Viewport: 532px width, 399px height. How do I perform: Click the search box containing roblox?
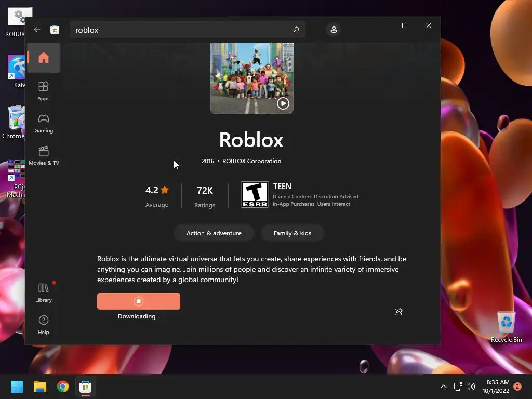(188, 30)
